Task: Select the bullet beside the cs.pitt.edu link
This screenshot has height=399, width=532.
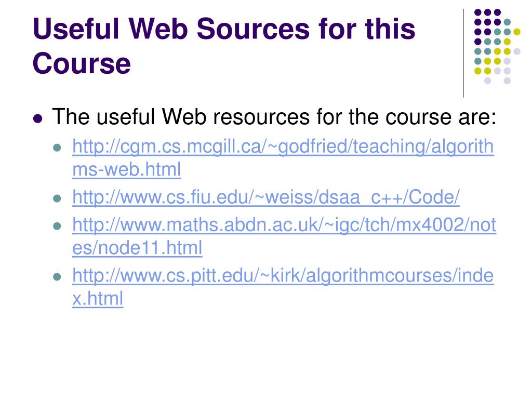Action: [x=58, y=277]
